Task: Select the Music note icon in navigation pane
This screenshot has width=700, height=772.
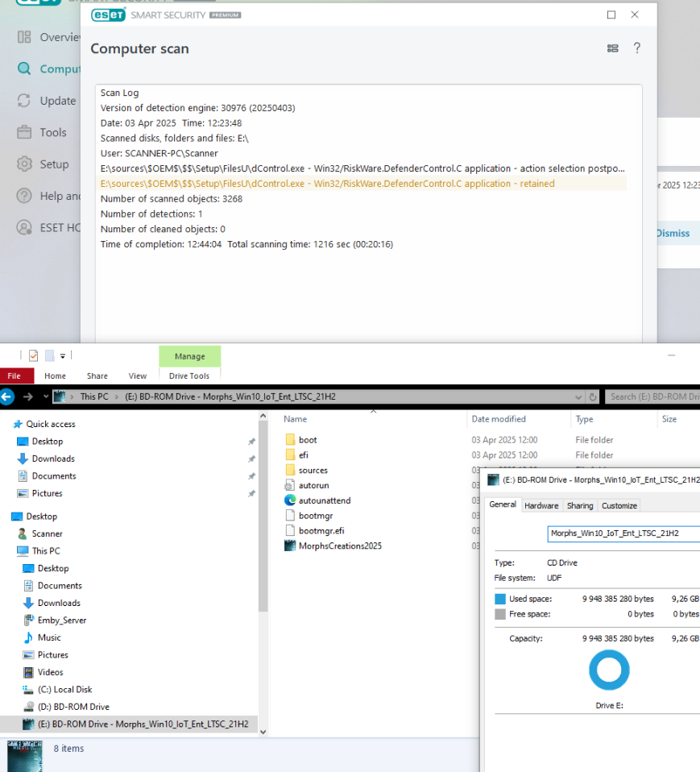Action: (x=28, y=637)
